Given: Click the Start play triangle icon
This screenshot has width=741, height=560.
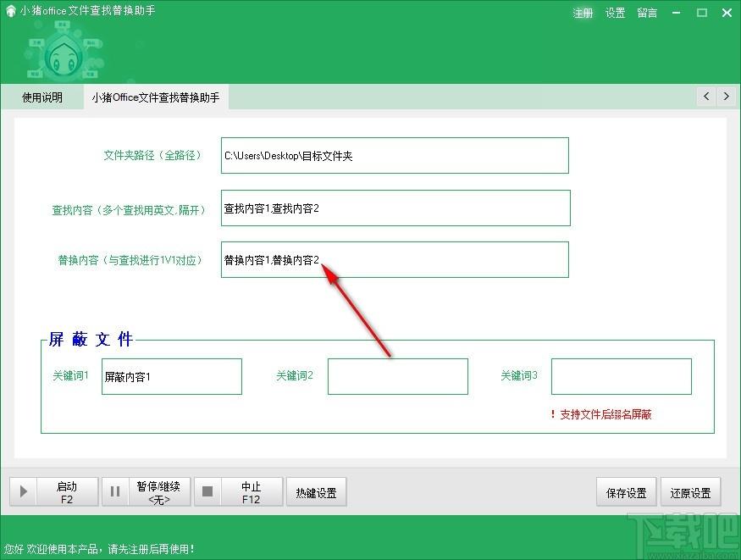Looking at the screenshot, I should coord(23,492).
